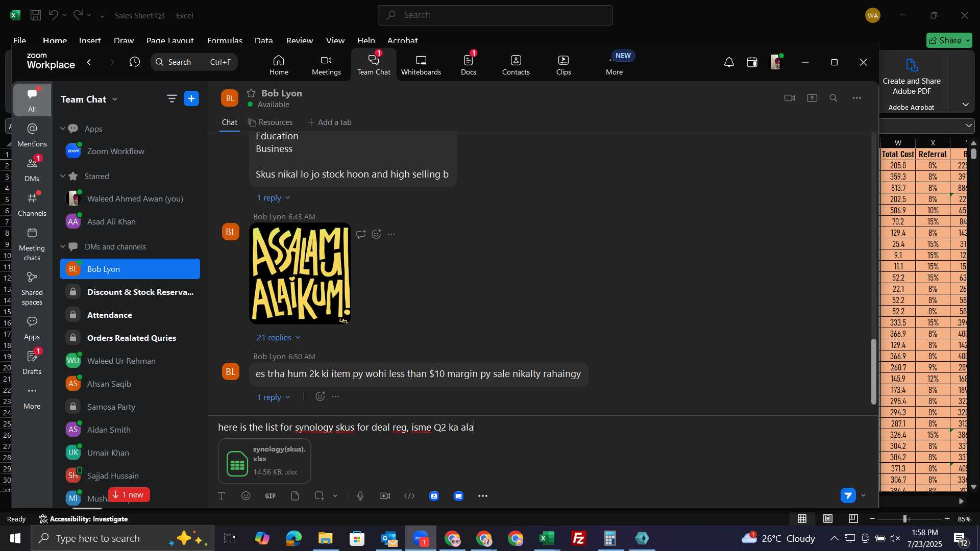
Task: Open the emoji picker
Action: [246, 496]
